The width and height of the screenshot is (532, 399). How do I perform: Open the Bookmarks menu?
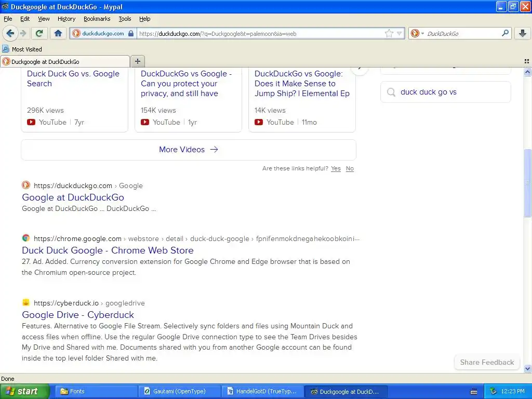coord(97,19)
